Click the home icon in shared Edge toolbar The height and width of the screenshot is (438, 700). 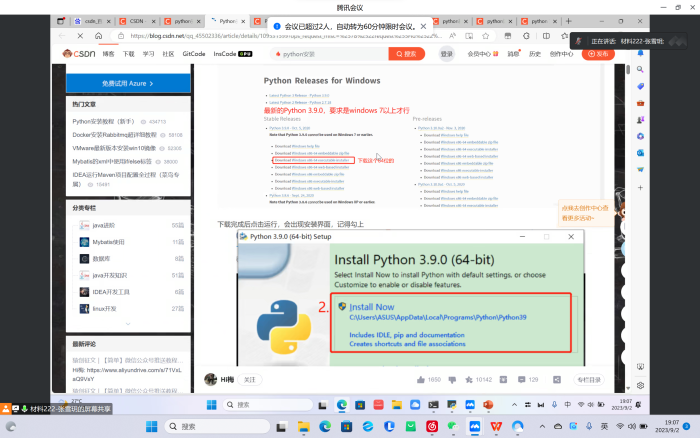(98, 36)
